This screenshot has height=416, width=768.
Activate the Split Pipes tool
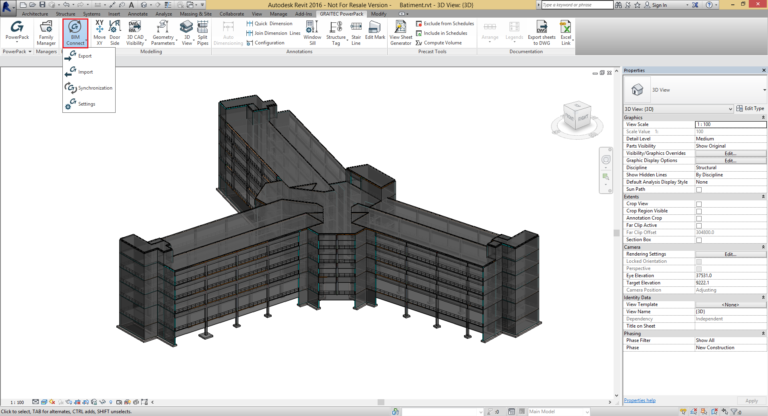202,32
